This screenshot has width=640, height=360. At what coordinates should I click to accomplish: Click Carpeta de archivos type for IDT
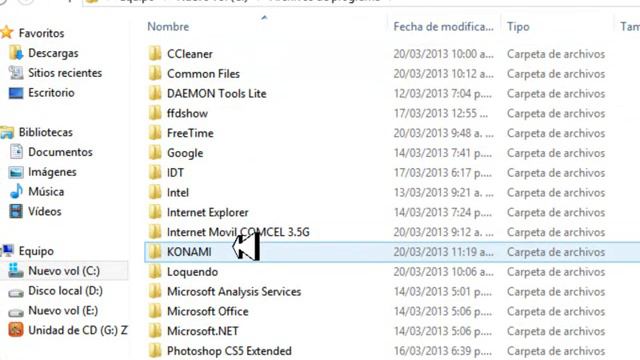(x=556, y=173)
